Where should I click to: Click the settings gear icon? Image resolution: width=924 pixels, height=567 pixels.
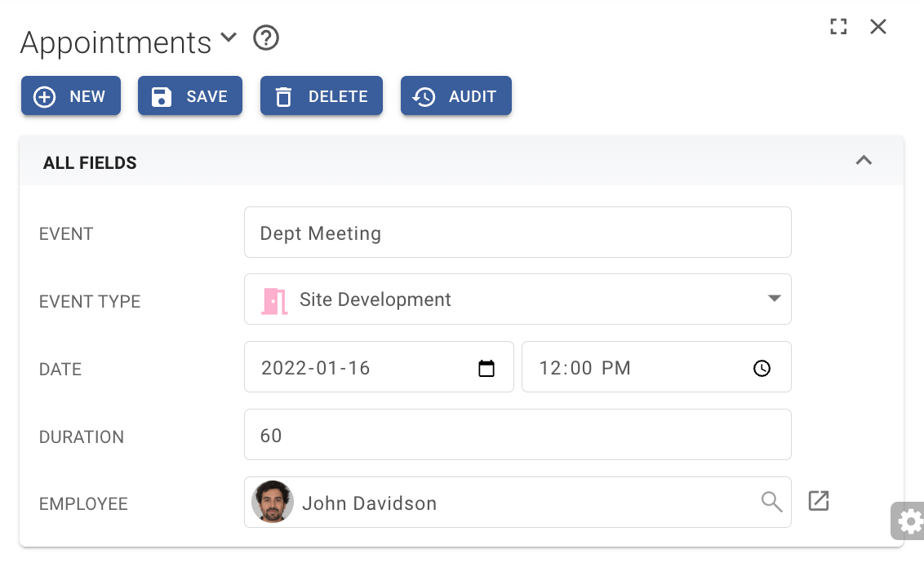click(909, 520)
